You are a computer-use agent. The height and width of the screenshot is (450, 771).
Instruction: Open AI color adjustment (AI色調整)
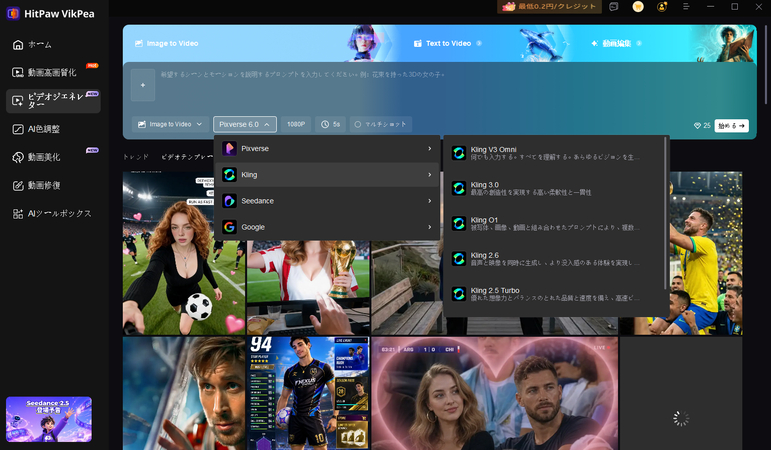point(53,129)
